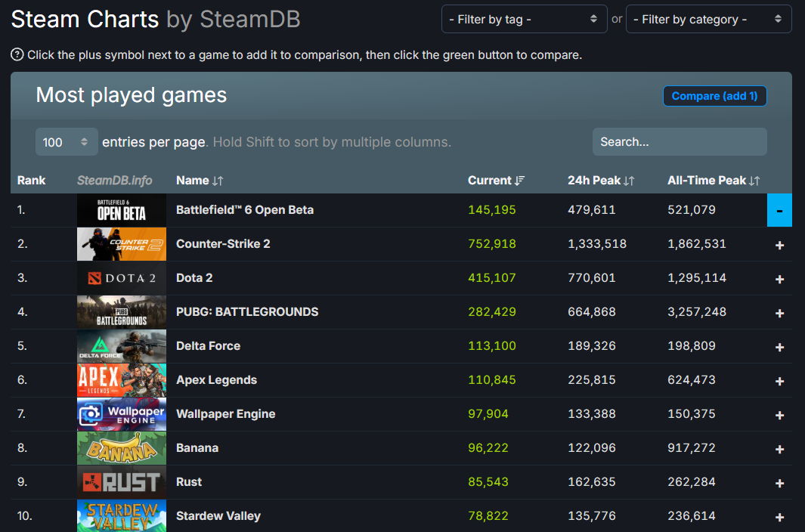Click the help question mark icon
The width and height of the screenshot is (805, 532).
tap(17, 54)
